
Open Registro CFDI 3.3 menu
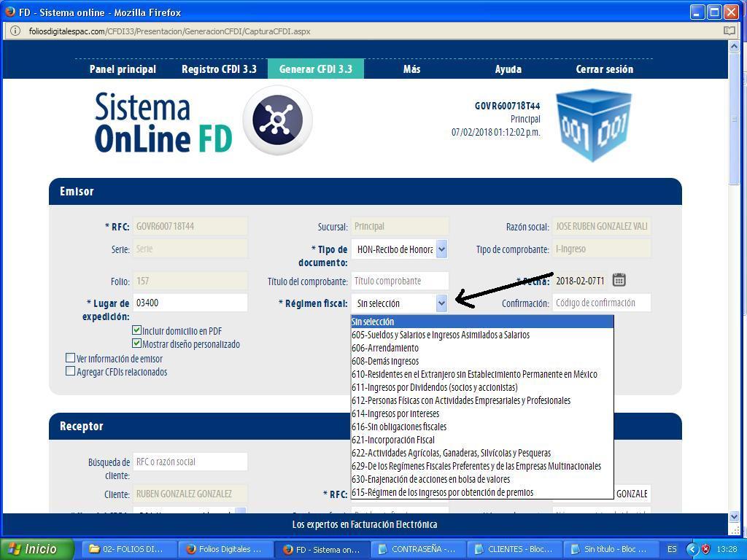click(x=219, y=69)
